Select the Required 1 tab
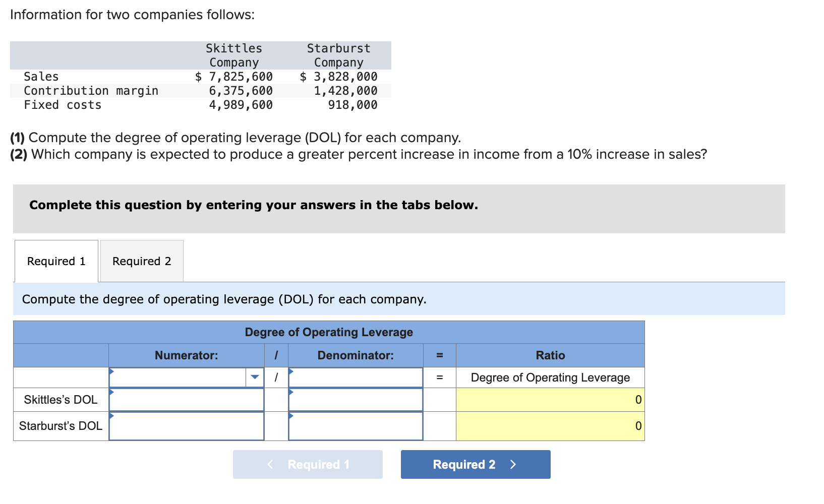The width and height of the screenshot is (824, 504). [56, 261]
